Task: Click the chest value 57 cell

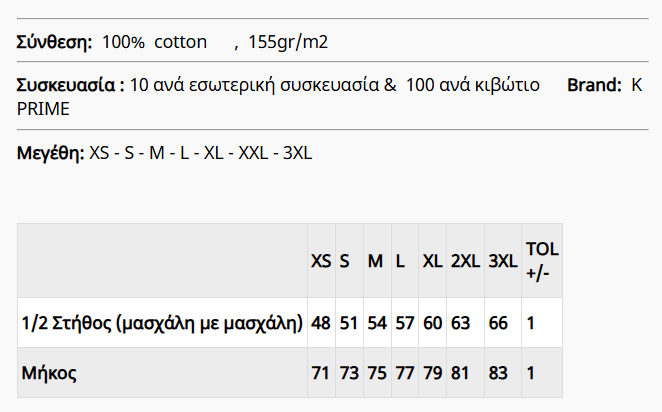Action: (404, 323)
